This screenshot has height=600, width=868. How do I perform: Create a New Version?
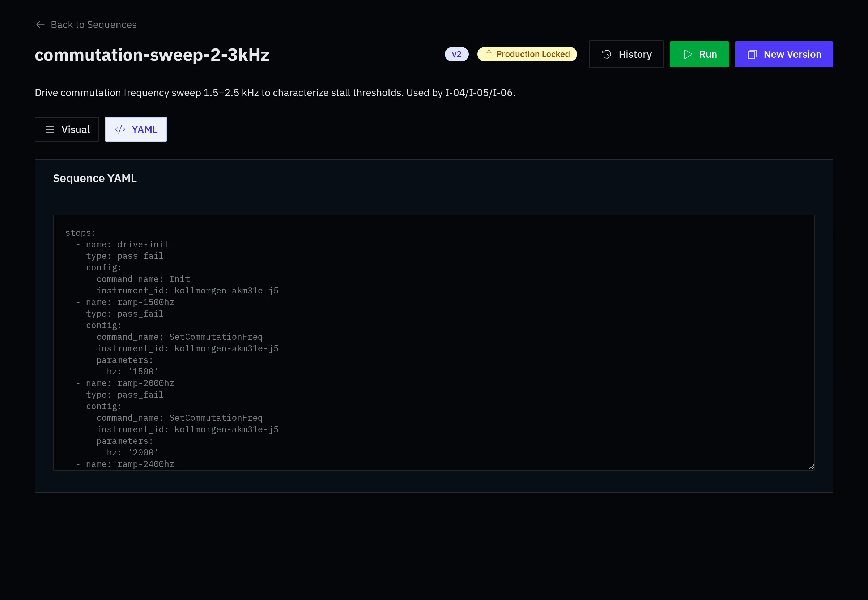click(x=784, y=54)
